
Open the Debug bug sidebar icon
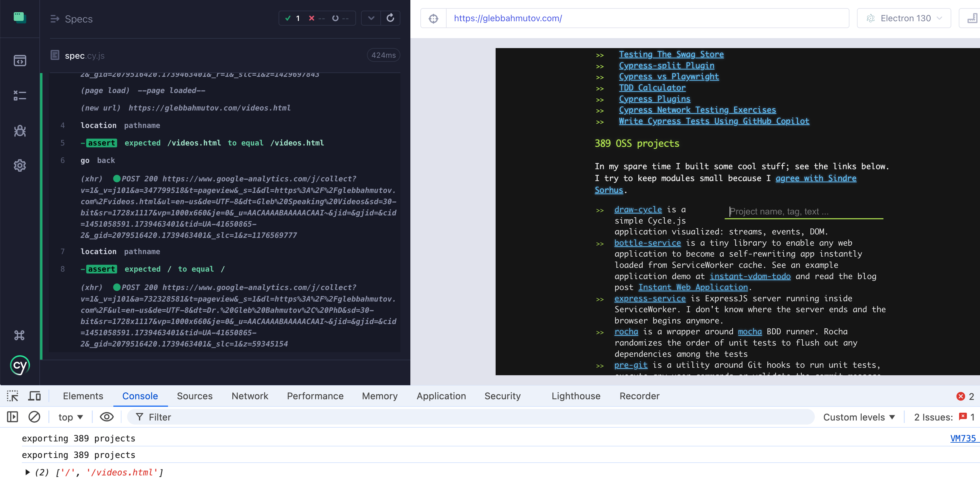20,131
